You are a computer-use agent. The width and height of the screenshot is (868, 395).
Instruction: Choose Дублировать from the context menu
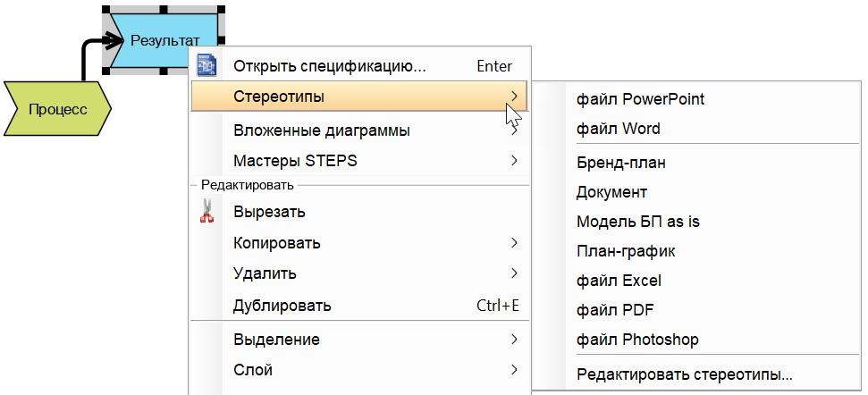pos(282,306)
